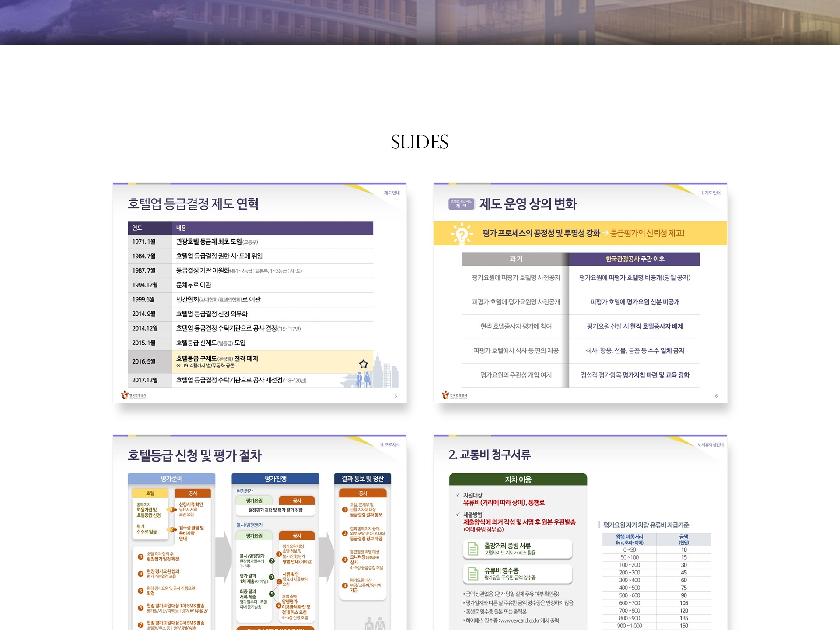The height and width of the screenshot is (630, 840).
Task: Select the 1971.1월 year cell
Action: 150,241
